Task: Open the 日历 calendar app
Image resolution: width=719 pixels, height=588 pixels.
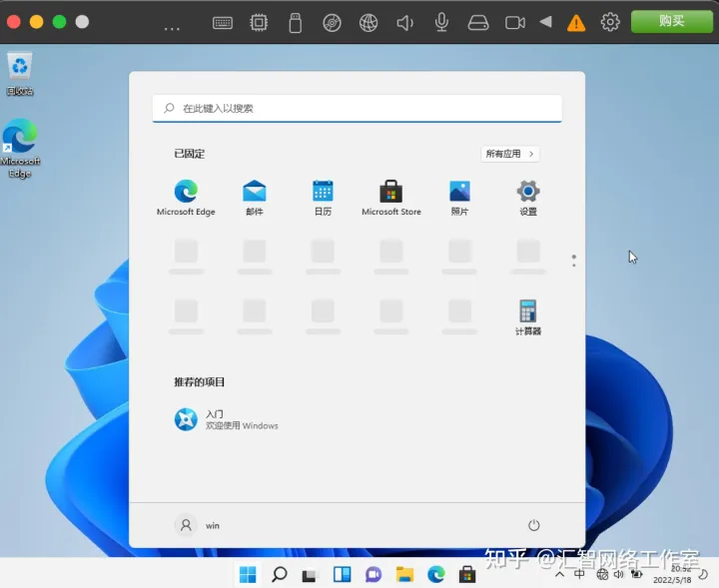Action: coord(323,198)
